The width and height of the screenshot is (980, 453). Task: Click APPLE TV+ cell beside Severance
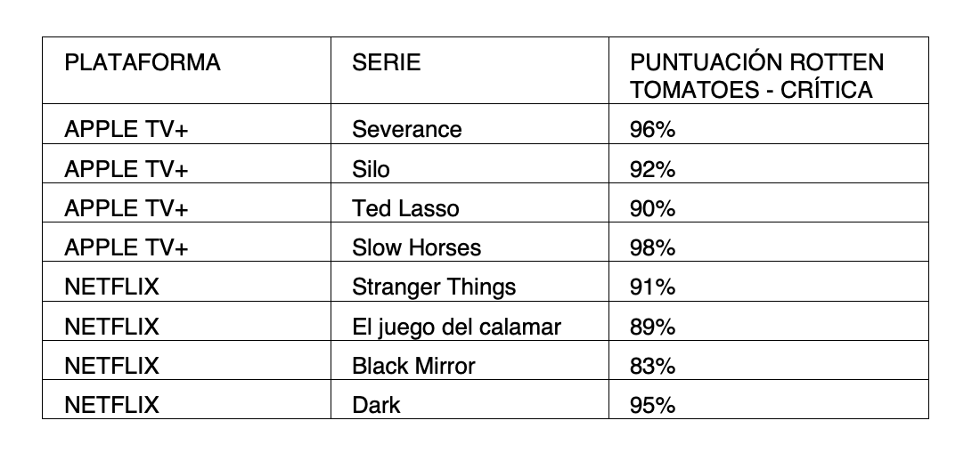click(186, 124)
